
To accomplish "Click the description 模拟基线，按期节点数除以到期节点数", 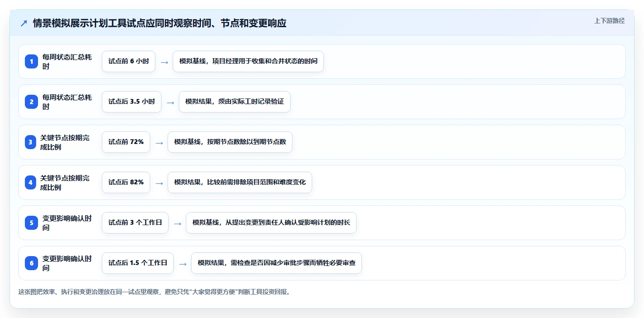I will 230,142.
